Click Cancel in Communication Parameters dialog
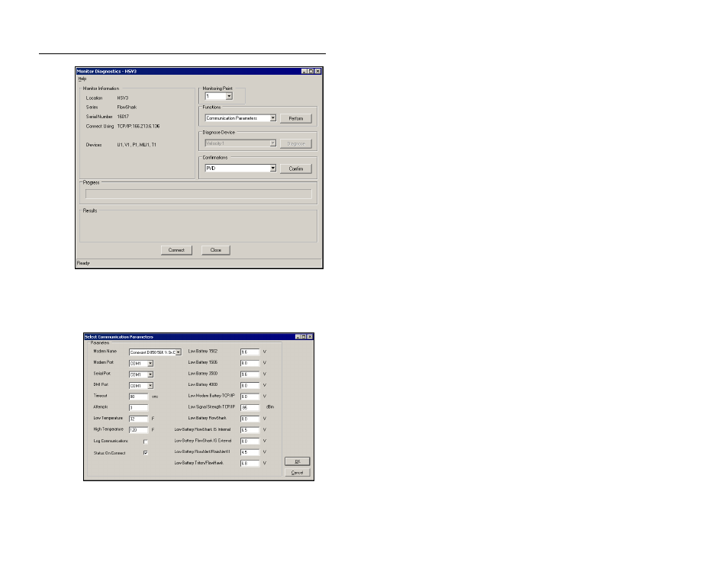The width and height of the screenshot is (728, 562). pyautogui.click(x=297, y=473)
